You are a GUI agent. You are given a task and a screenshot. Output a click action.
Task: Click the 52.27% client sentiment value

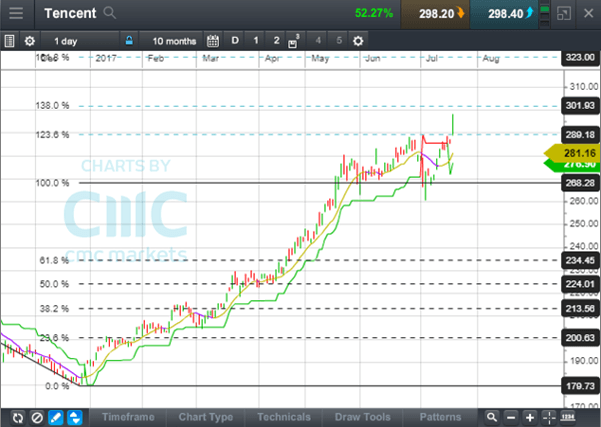(374, 13)
